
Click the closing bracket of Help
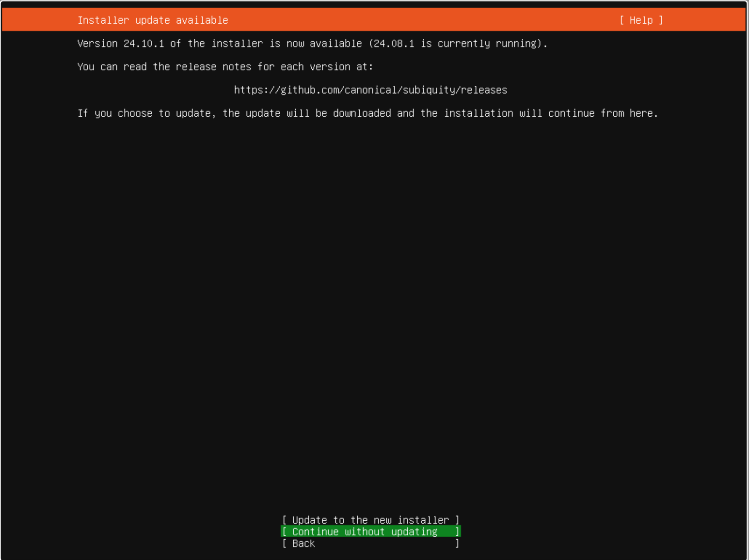pyautogui.click(x=660, y=20)
